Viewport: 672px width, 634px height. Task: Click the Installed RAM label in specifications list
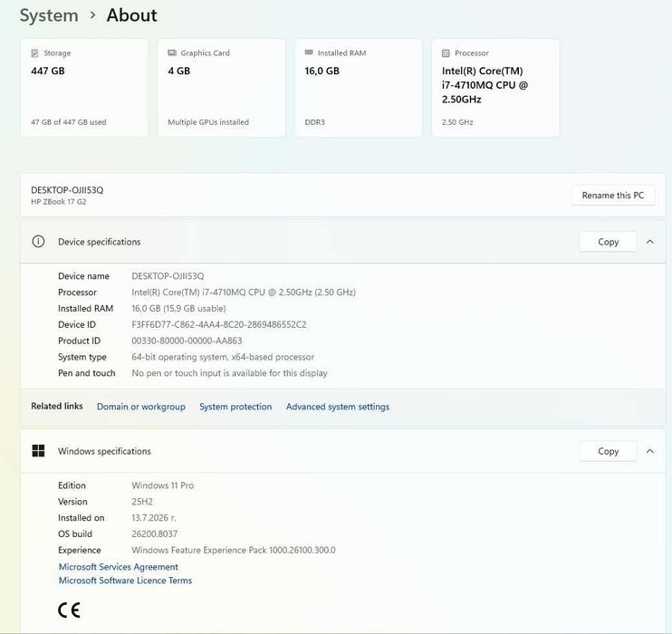coord(86,309)
